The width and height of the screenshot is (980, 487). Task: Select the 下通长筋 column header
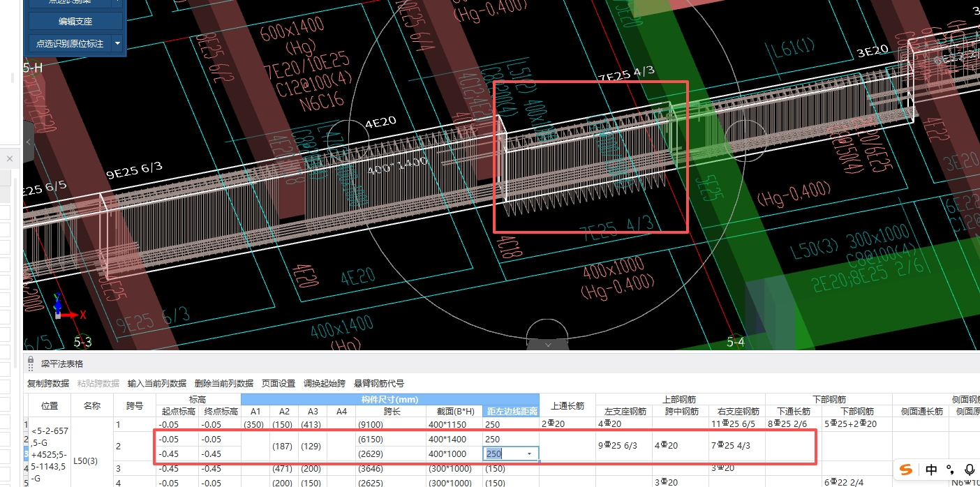click(x=794, y=412)
